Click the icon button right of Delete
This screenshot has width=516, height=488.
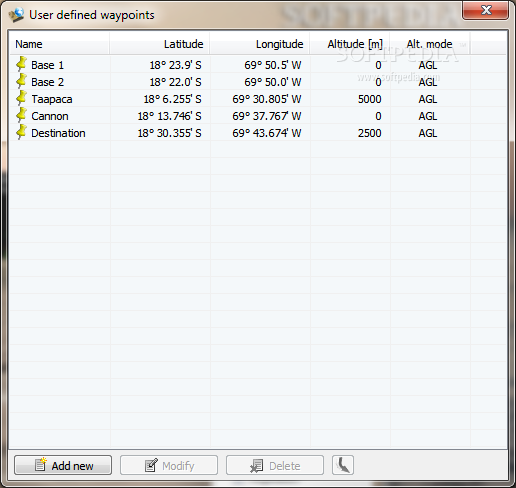(x=343, y=465)
